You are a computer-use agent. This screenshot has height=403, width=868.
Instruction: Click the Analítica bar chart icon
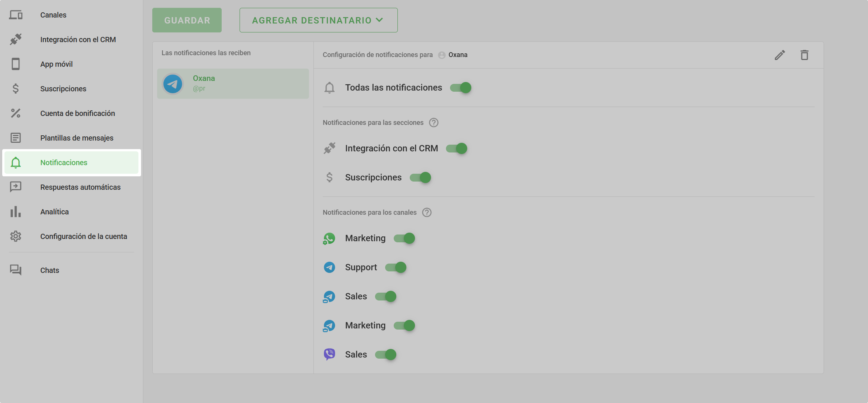(16, 212)
